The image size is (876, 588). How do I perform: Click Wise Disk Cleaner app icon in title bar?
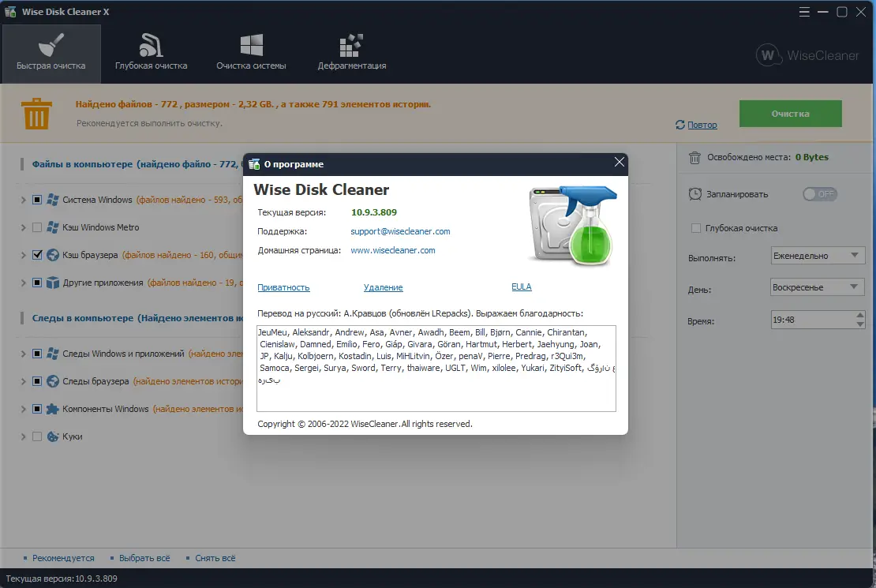[x=10, y=11]
